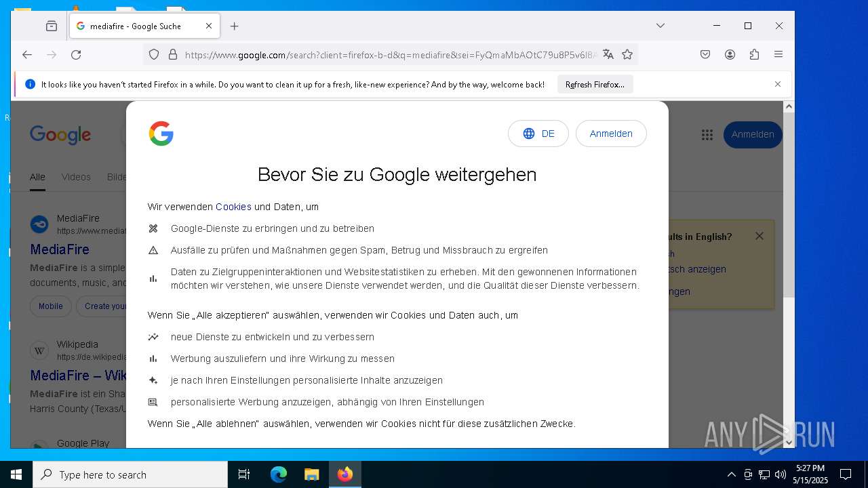The image size is (868, 488).
Task: Open the Extensions panel
Action: click(x=754, y=54)
